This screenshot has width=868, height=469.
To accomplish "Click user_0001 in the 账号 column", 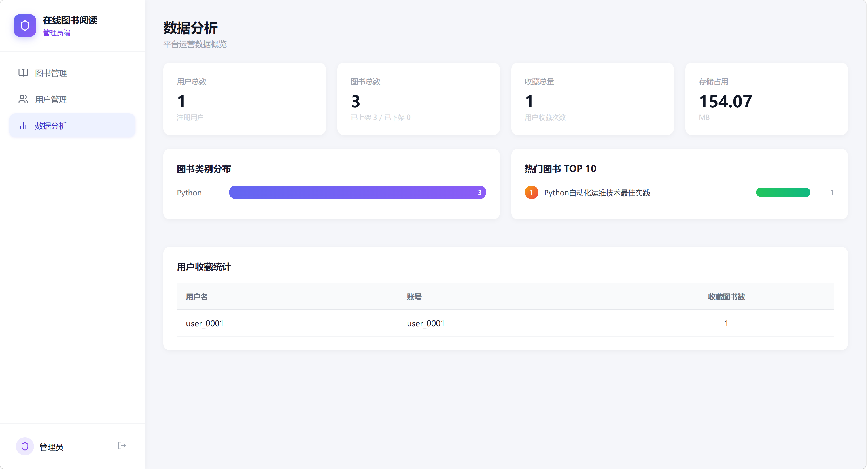I will click(426, 323).
